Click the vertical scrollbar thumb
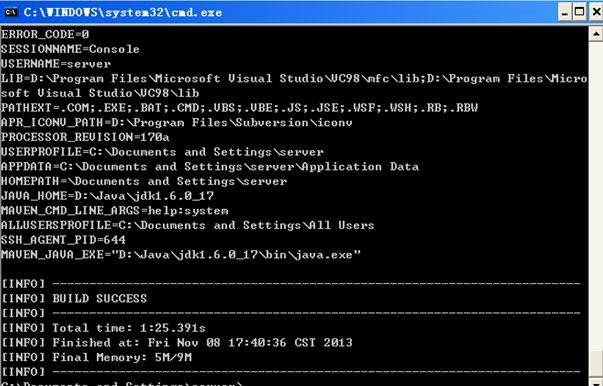This screenshot has height=386, width=603. 596,363
